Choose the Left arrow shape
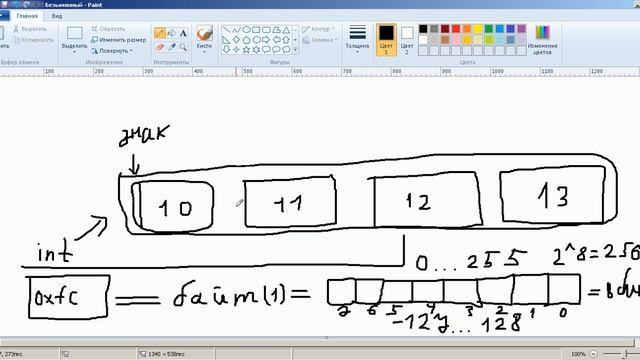The image size is (640, 360). pos(276,40)
